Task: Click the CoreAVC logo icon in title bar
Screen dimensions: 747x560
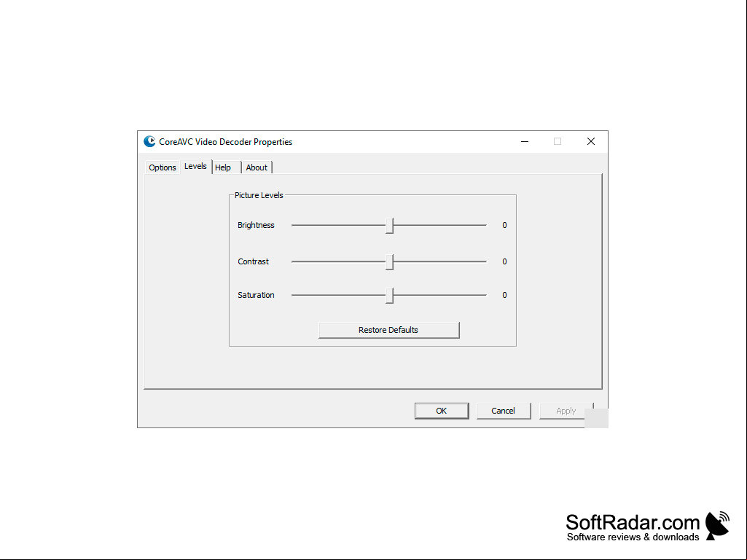Action: point(149,141)
